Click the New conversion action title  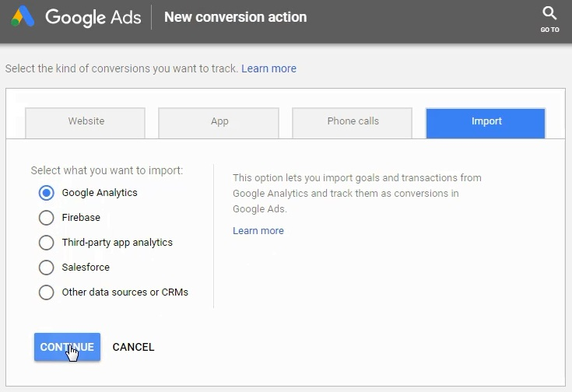[235, 17]
